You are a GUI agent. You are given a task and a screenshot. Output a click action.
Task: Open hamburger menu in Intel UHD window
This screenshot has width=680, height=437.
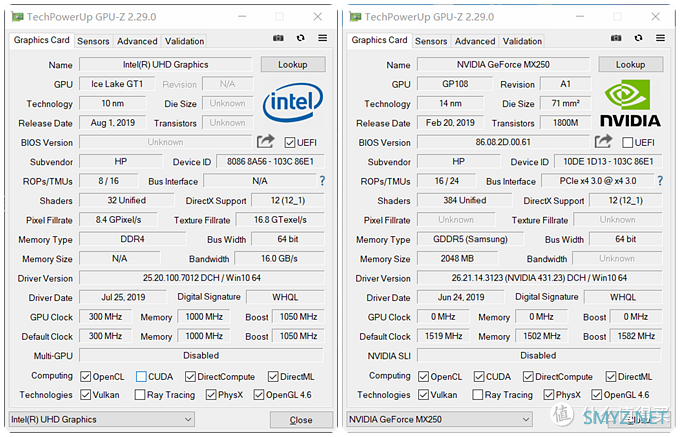click(x=323, y=38)
